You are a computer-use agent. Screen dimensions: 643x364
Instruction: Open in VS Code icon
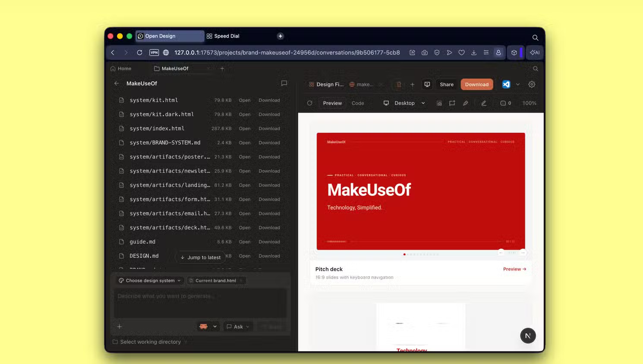coord(506,85)
